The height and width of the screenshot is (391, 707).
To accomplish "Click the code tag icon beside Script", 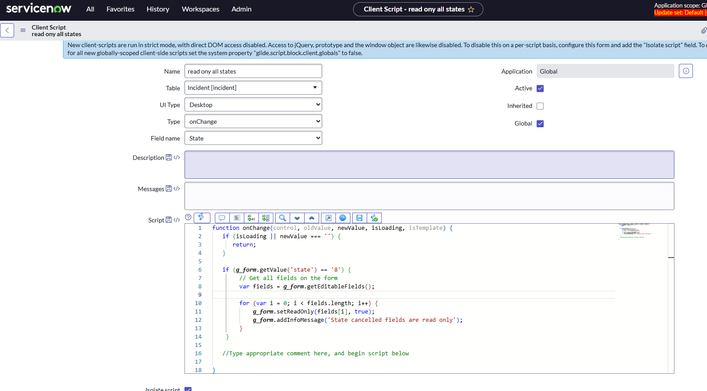I will coord(177,220).
